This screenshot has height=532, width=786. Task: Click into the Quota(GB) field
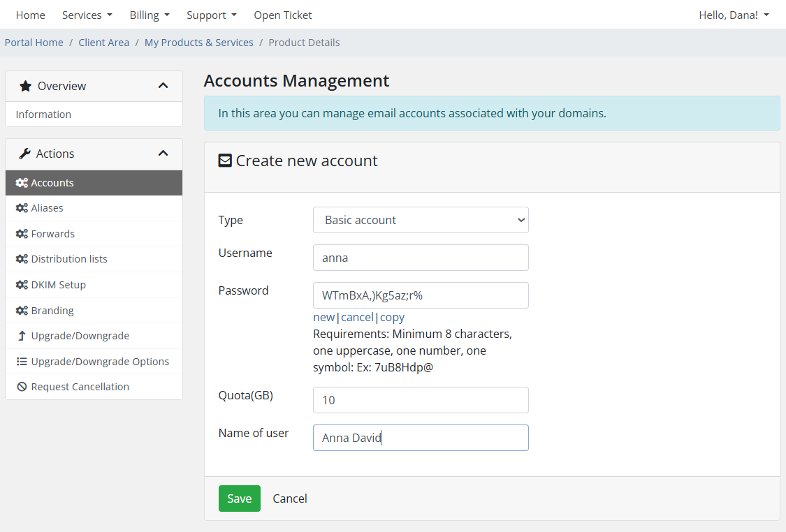click(421, 400)
